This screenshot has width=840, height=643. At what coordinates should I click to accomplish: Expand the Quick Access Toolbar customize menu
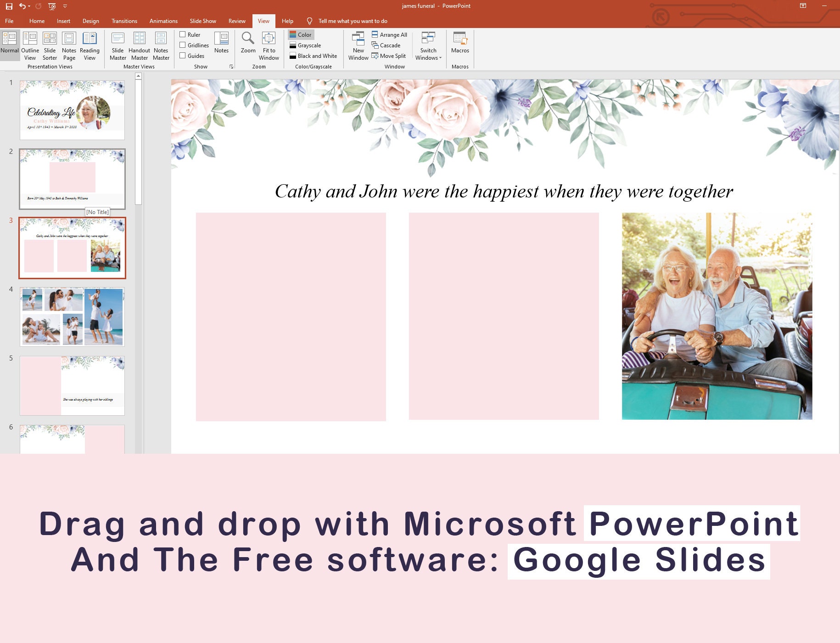(65, 6)
